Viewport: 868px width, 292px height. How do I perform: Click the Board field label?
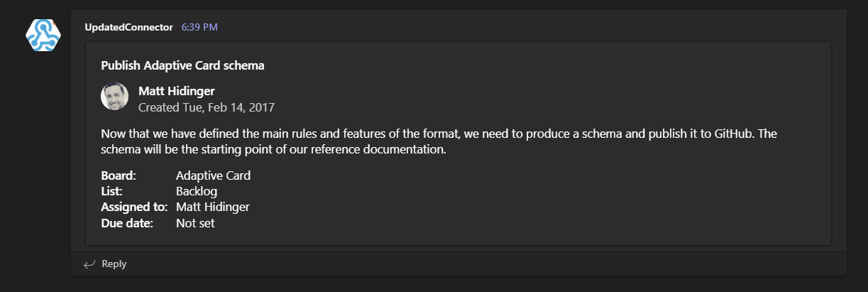[x=119, y=175]
